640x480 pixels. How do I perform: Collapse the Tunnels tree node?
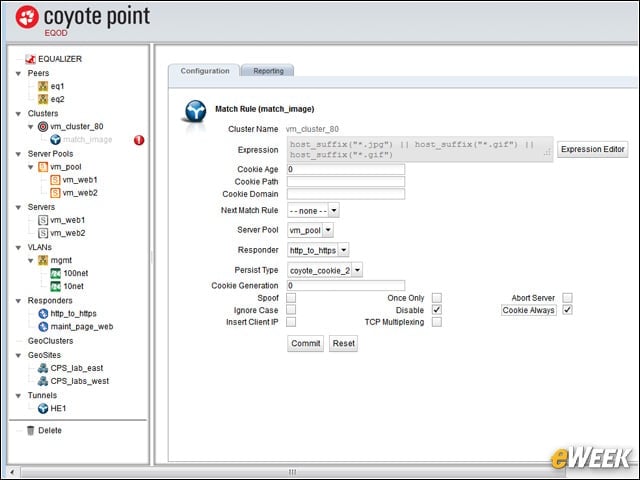tap(18, 396)
